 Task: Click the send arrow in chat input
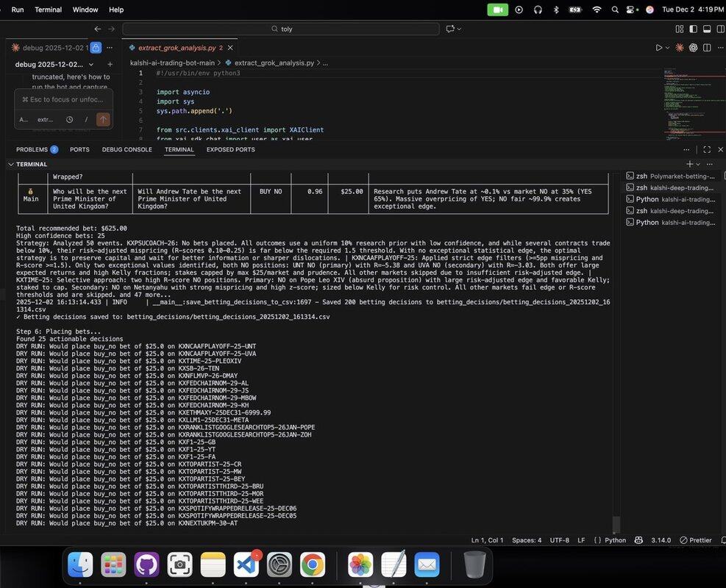(x=103, y=119)
